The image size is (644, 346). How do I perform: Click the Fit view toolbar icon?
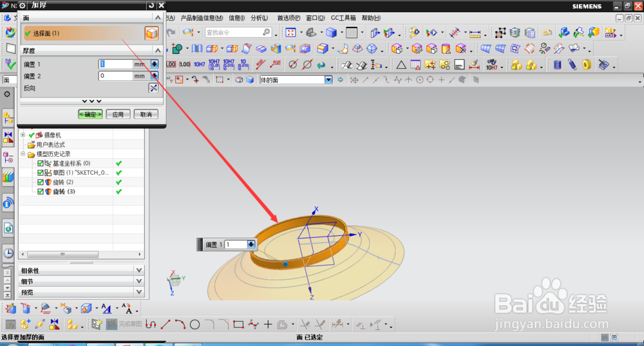tap(291, 32)
